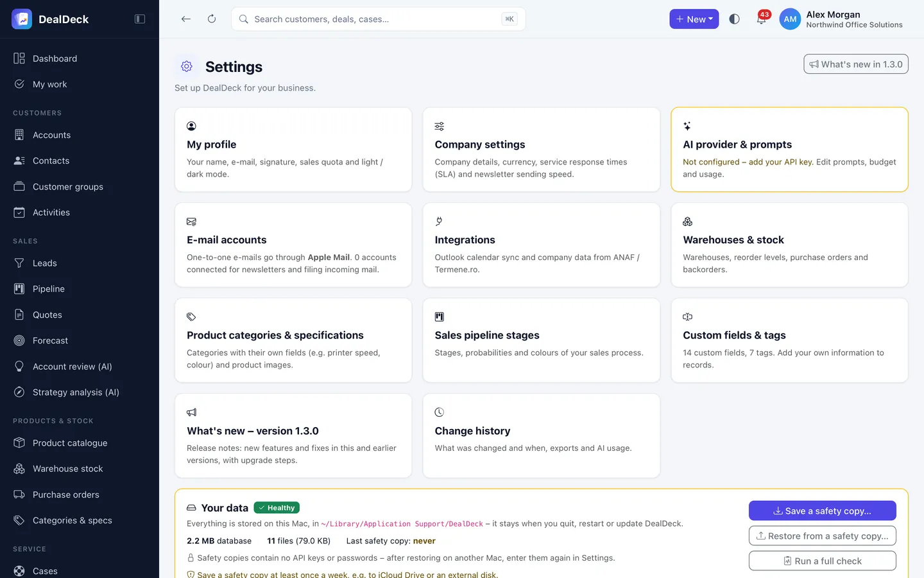The image size is (924, 578).
Task: Open the New dropdown menu
Action: pyautogui.click(x=694, y=19)
